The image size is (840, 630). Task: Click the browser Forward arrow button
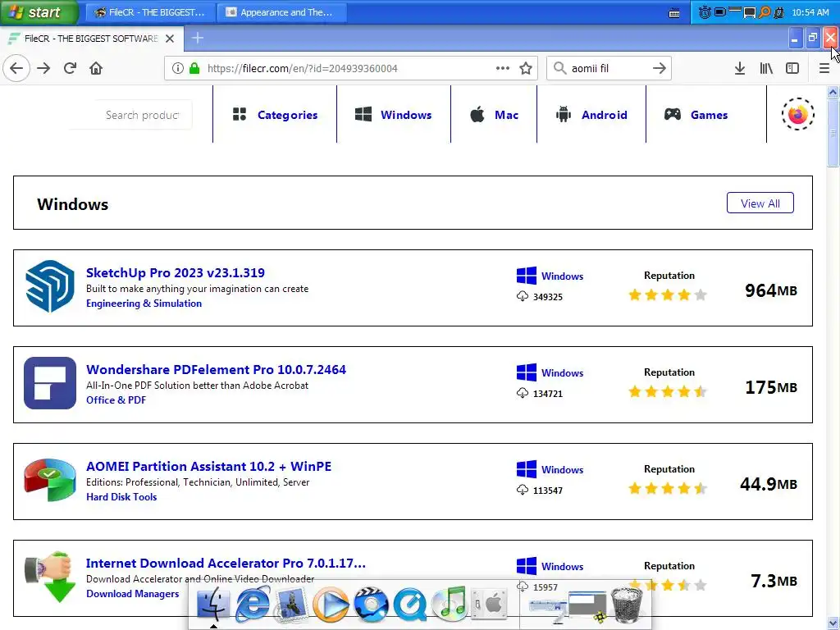[x=43, y=69]
